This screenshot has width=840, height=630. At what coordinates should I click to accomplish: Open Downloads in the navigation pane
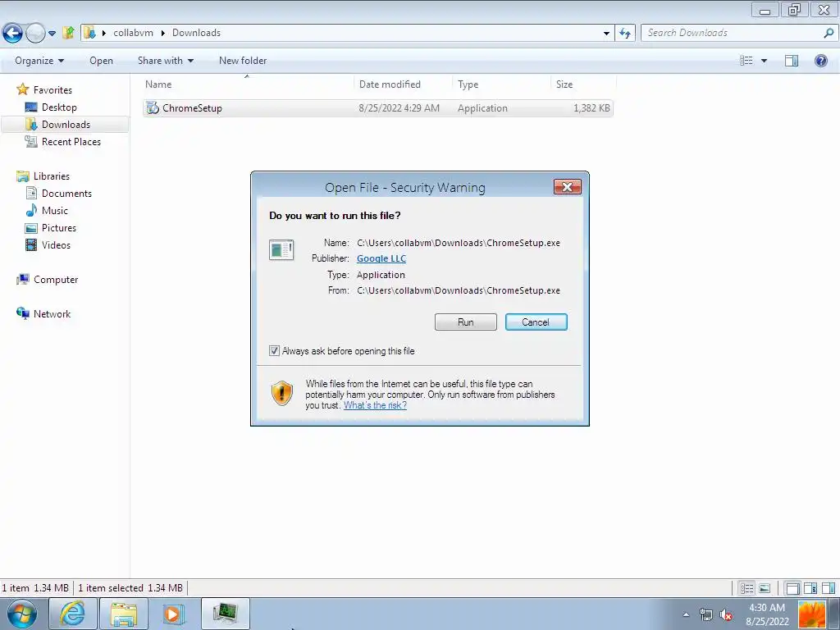click(x=66, y=125)
